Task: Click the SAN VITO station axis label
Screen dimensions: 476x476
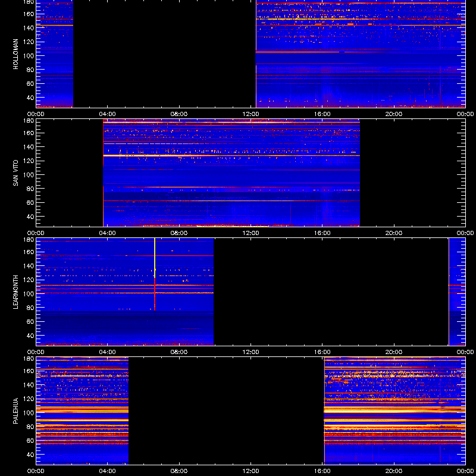Action: point(15,173)
